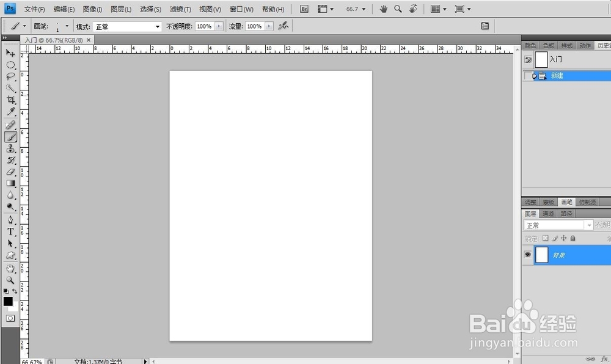Switch to the 路径 tab
The image size is (611, 364).
(566, 213)
